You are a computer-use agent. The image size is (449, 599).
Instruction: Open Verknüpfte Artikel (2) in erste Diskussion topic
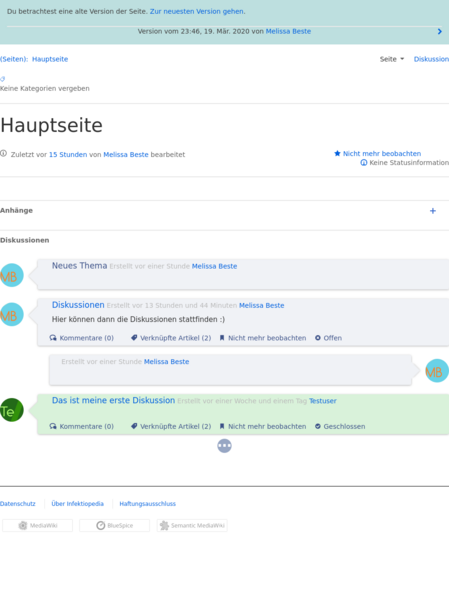pyautogui.click(x=175, y=426)
